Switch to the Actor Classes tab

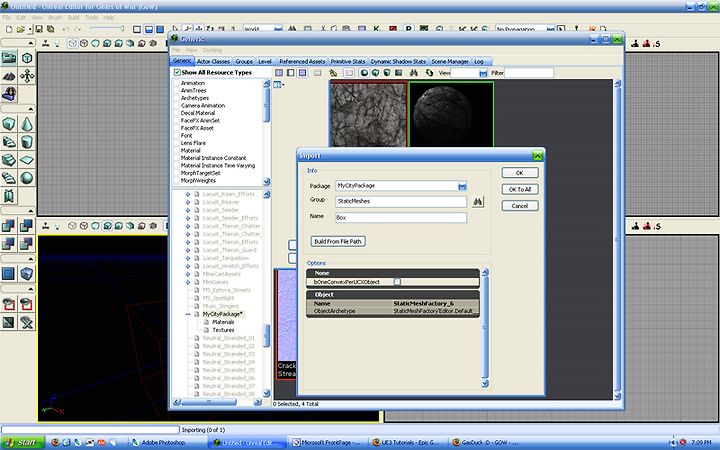[x=213, y=62]
